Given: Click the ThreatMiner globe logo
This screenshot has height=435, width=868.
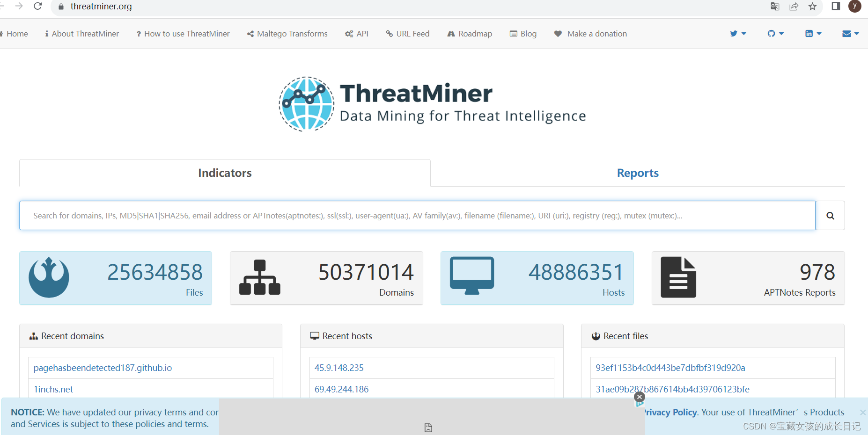Looking at the screenshot, I should point(307,104).
